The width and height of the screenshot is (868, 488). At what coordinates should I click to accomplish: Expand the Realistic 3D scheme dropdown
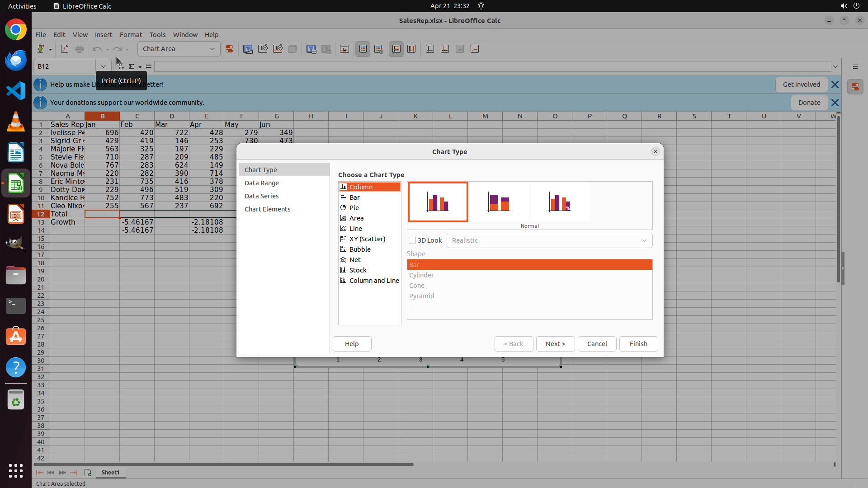(x=644, y=240)
